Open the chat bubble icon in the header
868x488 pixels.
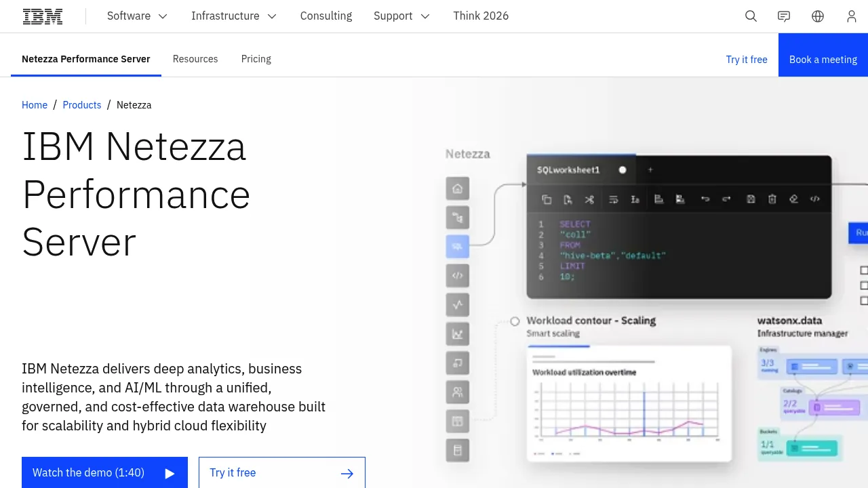pos(784,16)
